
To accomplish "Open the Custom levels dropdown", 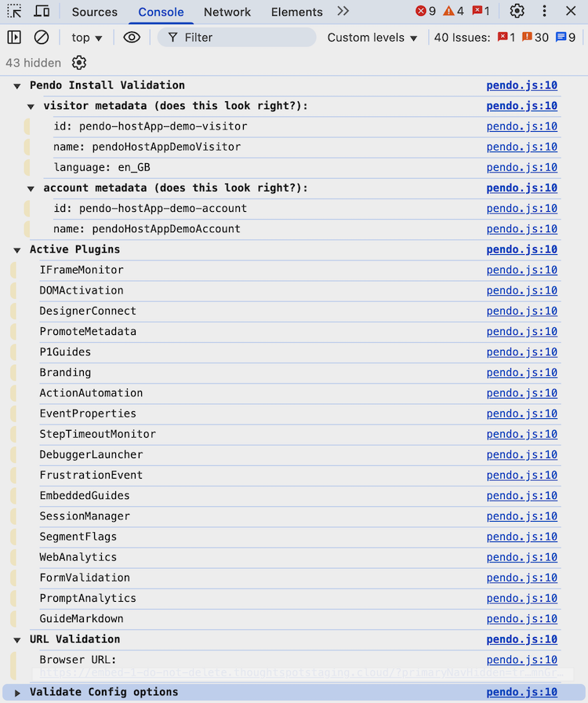I will [x=372, y=38].
